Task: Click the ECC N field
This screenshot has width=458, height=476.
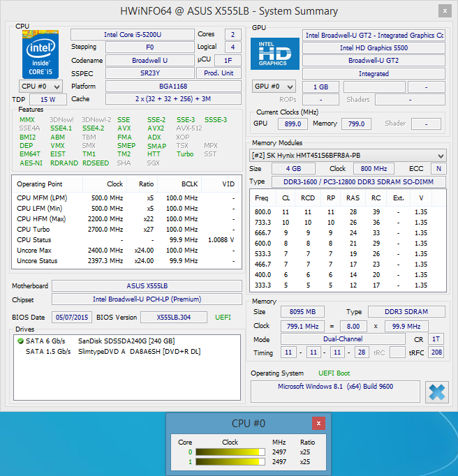Action: pos(438,169)
